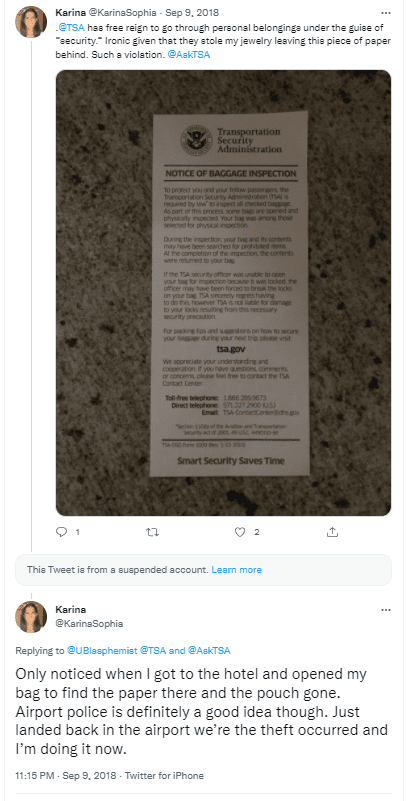The width and height of the screenshot is (413, 801).
Task: Click Karina's avatar on the top tweet
Action: 31,22
